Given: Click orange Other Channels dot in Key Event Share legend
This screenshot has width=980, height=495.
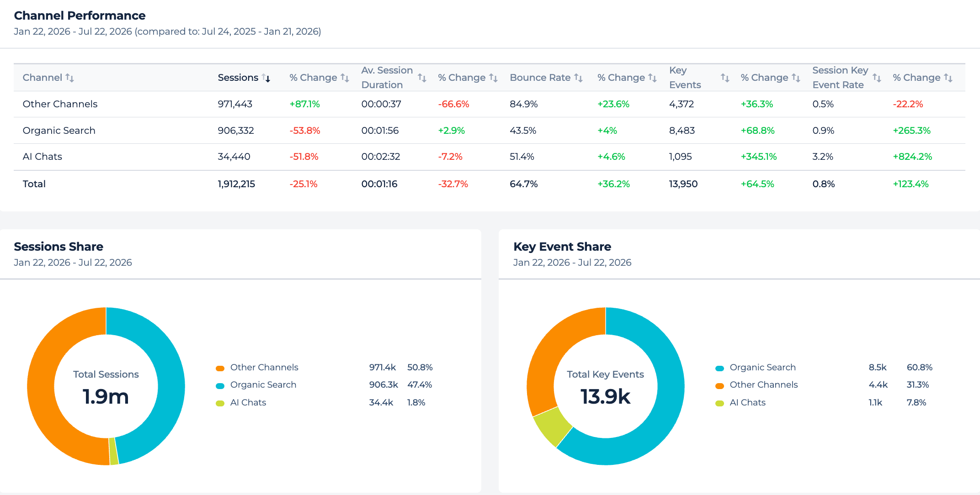Looking at the screenshot, I should [719, 386].
